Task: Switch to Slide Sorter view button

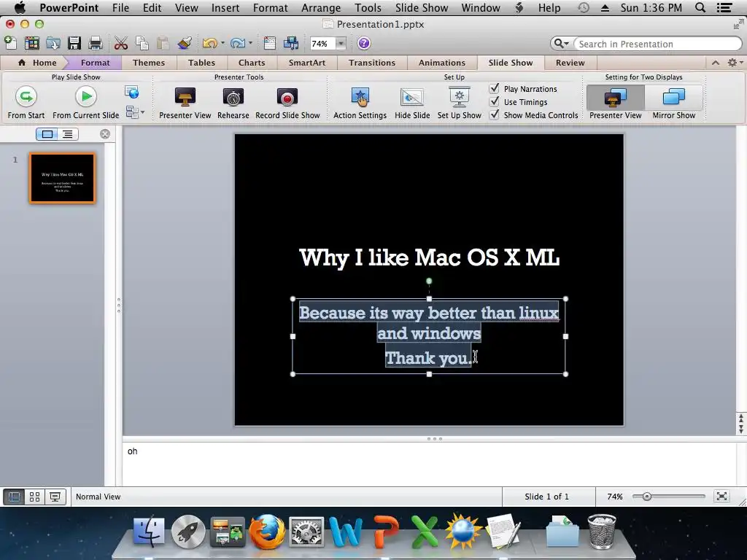Action: (35, 497)
